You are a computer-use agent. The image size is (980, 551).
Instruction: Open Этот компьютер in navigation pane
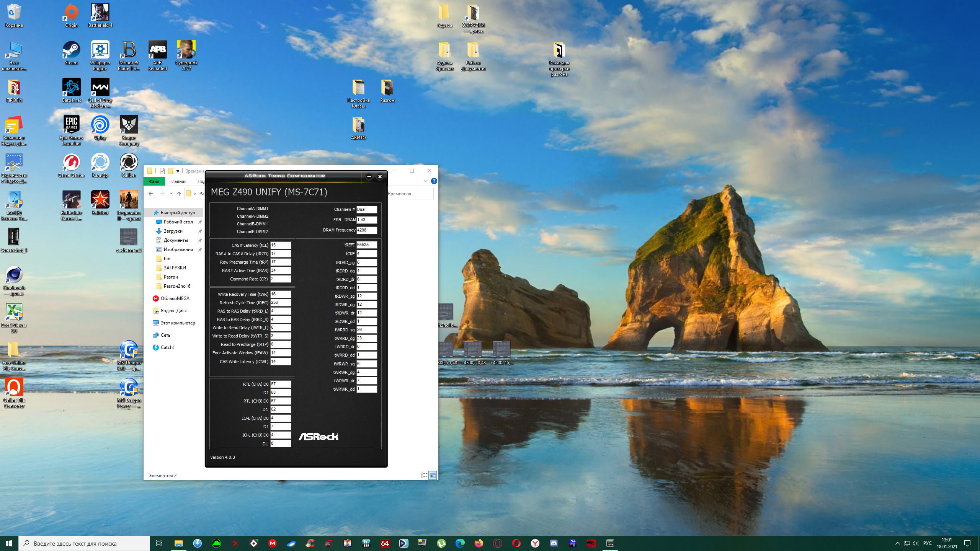pyautogui.click(x=178, y=323)
